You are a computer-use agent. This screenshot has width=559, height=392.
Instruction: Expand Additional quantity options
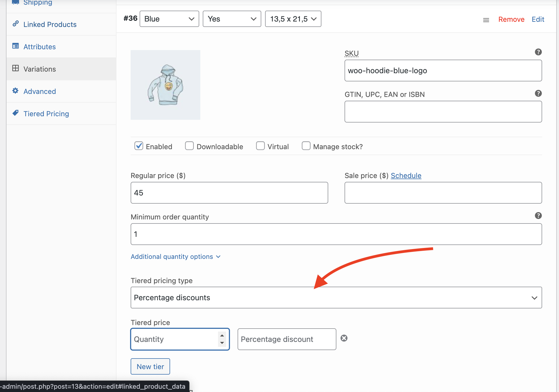coord(176,257)
